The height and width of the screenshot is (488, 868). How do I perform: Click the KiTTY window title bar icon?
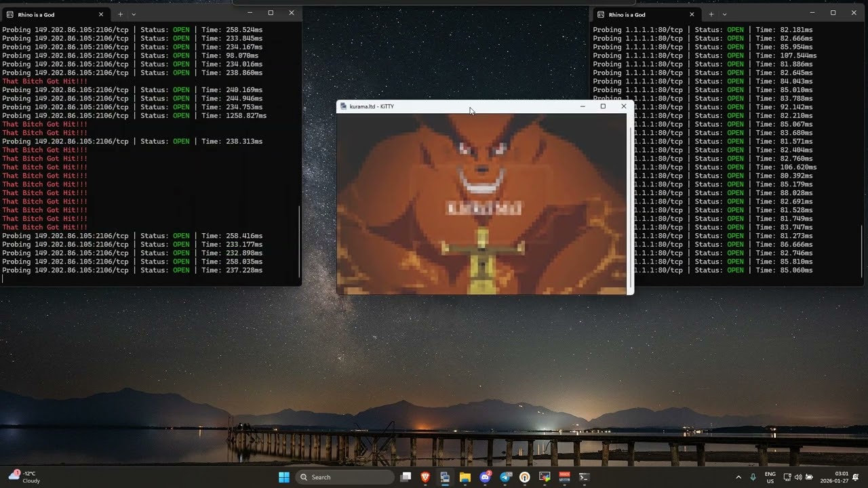343,106
